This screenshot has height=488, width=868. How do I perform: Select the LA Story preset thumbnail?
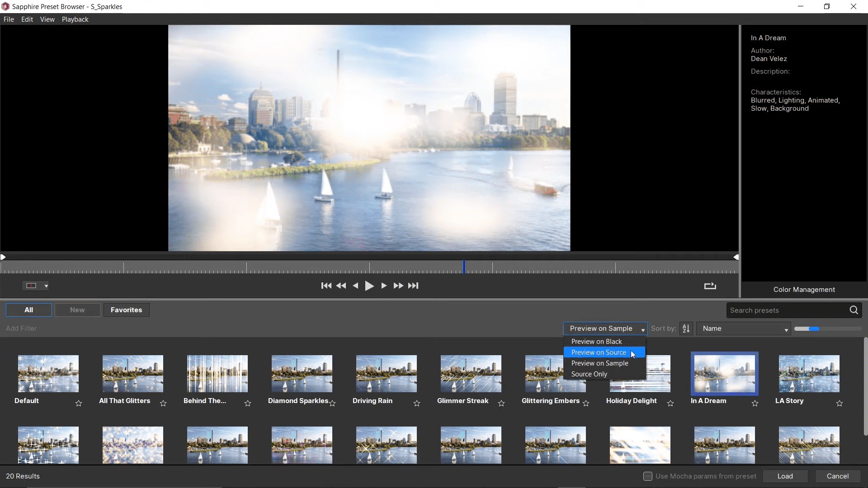point(809,374)
